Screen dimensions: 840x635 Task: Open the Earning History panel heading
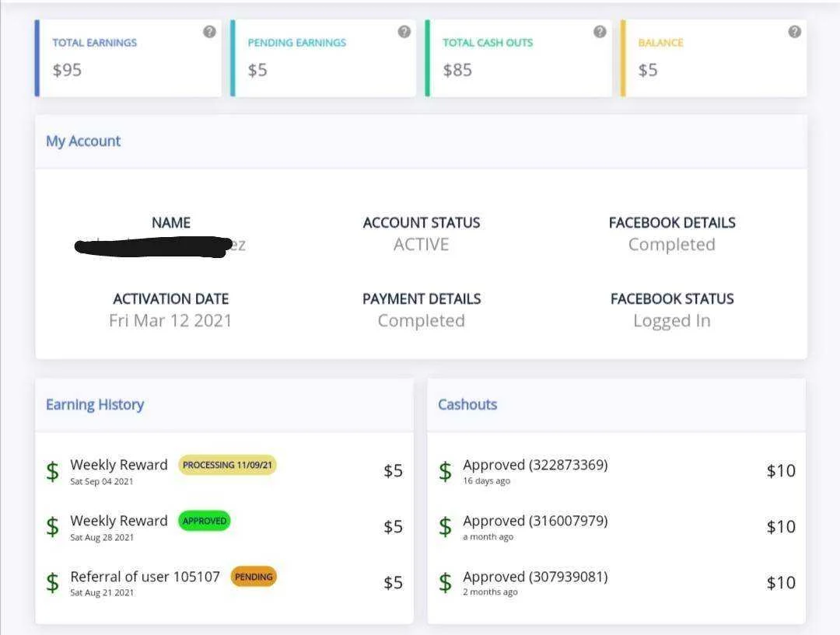click(95, 405)
